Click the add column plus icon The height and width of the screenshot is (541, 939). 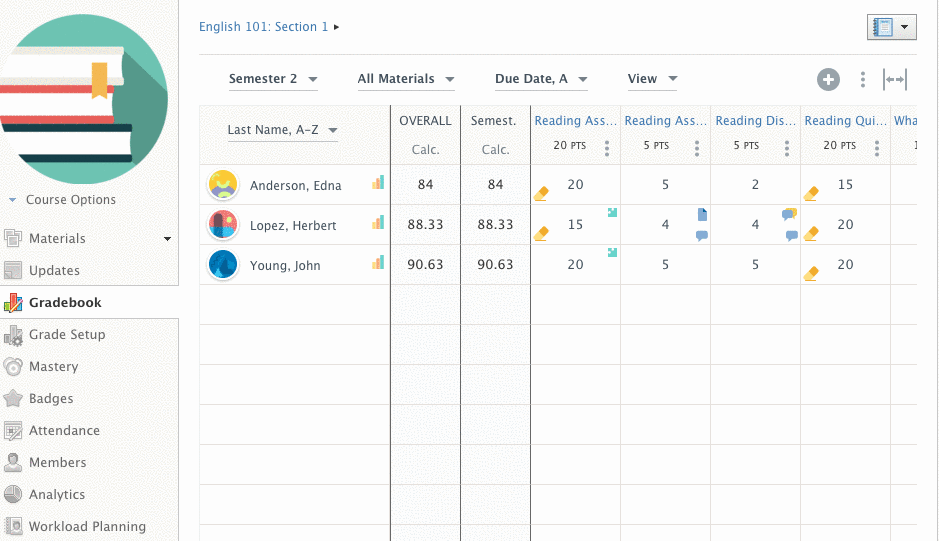pos(828,80)
